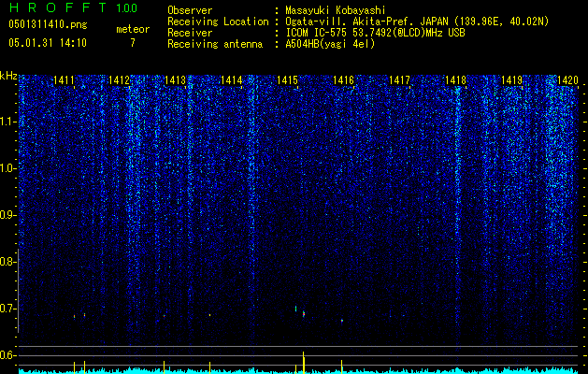Click the 0.8 kHz axis label

7,262
